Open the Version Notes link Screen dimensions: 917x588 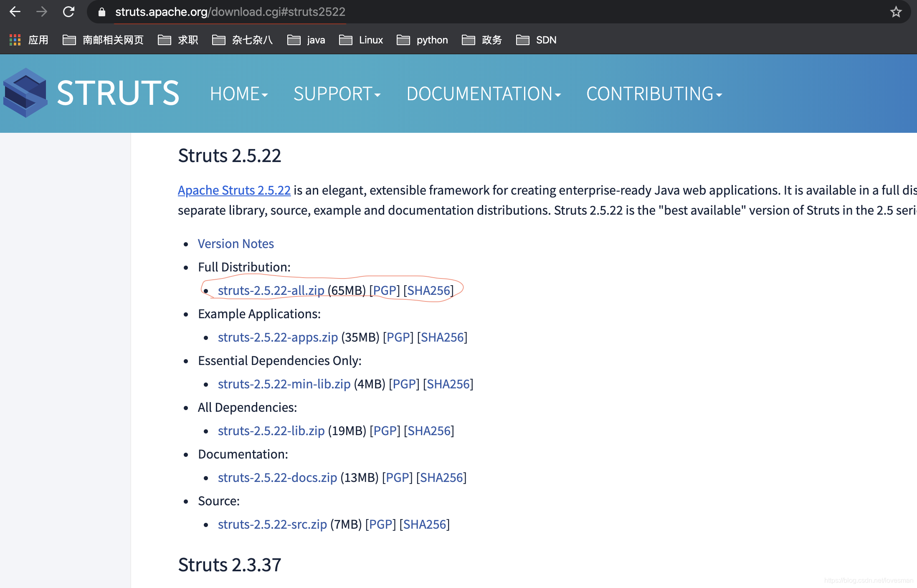[236, 243]
